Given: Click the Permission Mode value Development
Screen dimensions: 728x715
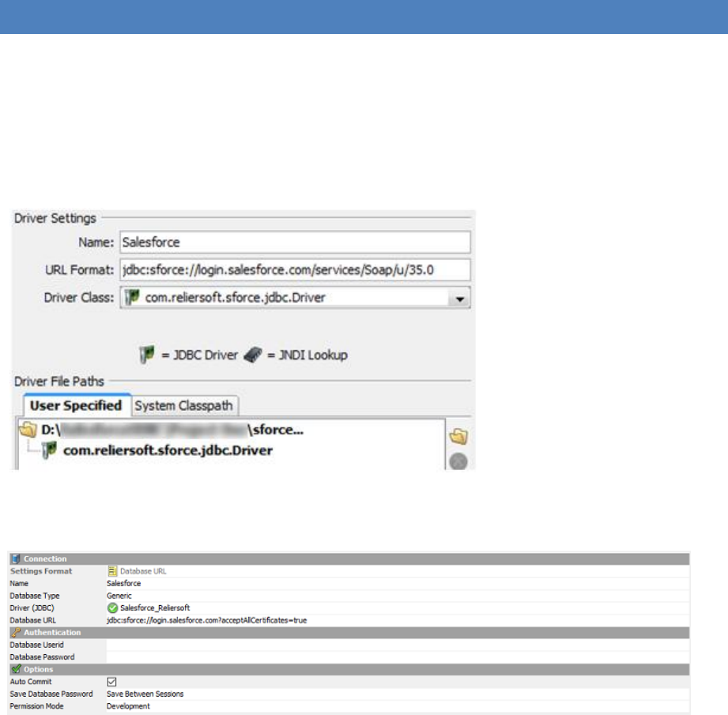Looking at the screenshot, I should pyautogui.click(x=128, y=706).
